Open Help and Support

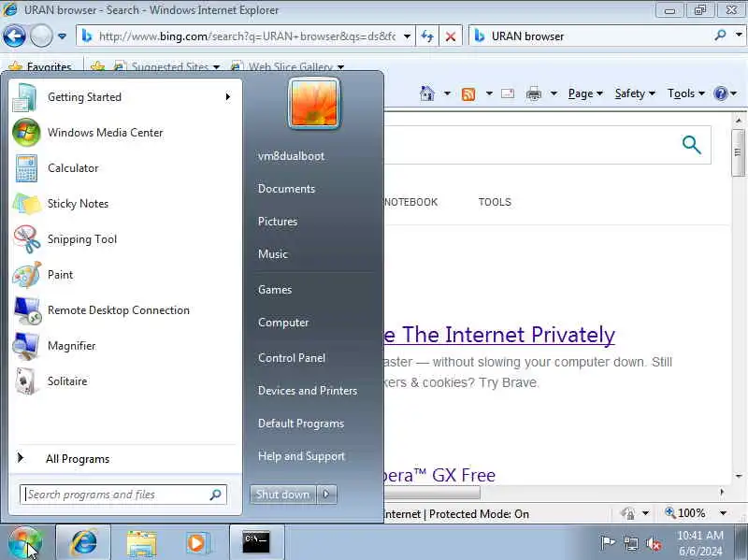point(301,456)
